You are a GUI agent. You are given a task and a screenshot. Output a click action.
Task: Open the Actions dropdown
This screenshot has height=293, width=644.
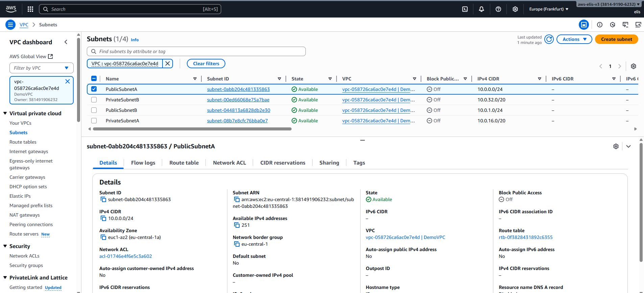[x=574, y=39]
